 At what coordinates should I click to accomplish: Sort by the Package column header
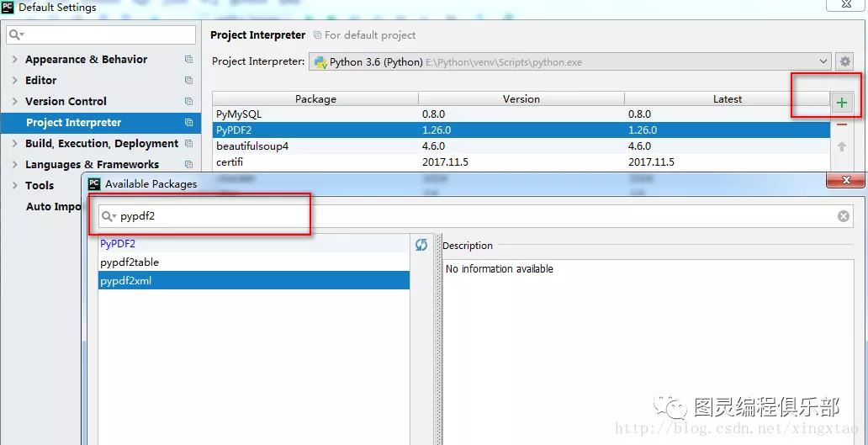pos(315,99)
